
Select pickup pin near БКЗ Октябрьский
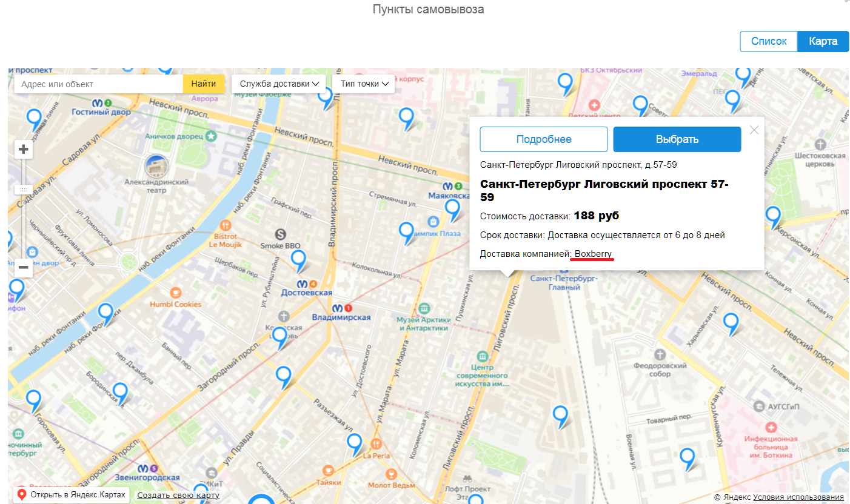[566, 84]
